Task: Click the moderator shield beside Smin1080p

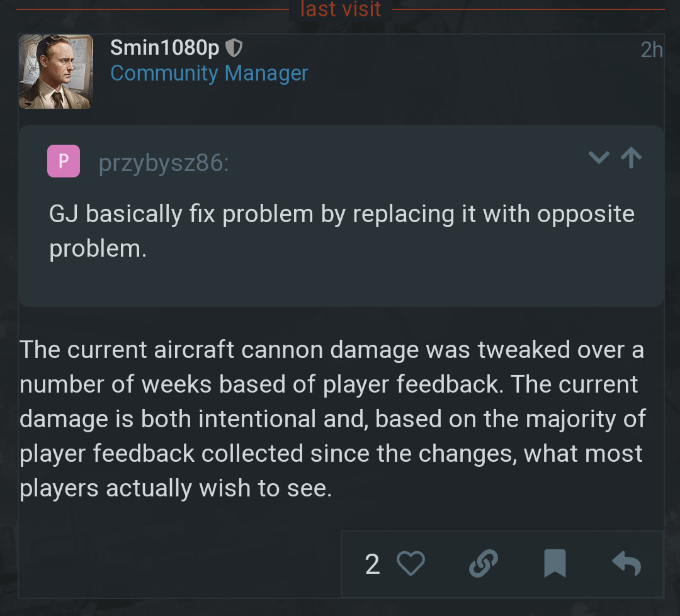Action: [x=234, y=48]
